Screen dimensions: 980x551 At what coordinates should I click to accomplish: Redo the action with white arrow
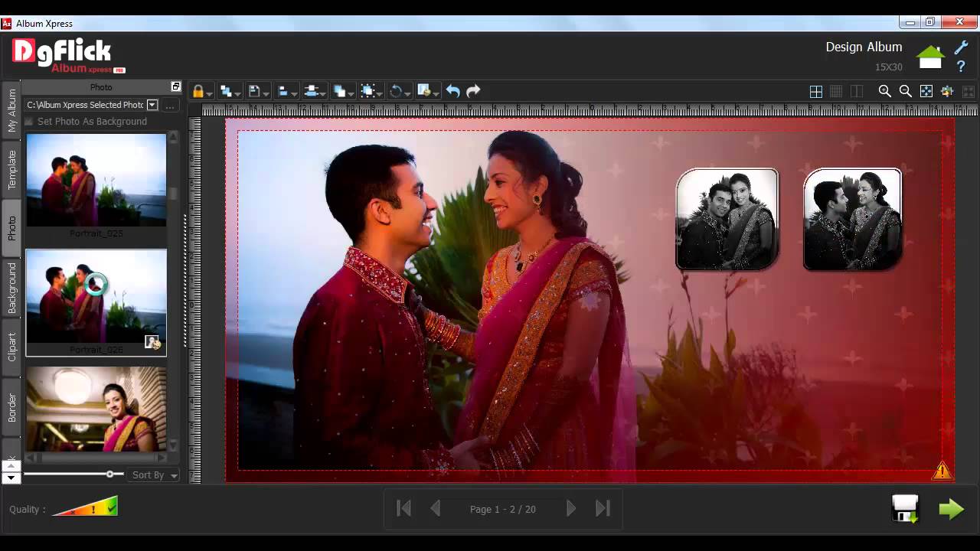tap(473, 91)
